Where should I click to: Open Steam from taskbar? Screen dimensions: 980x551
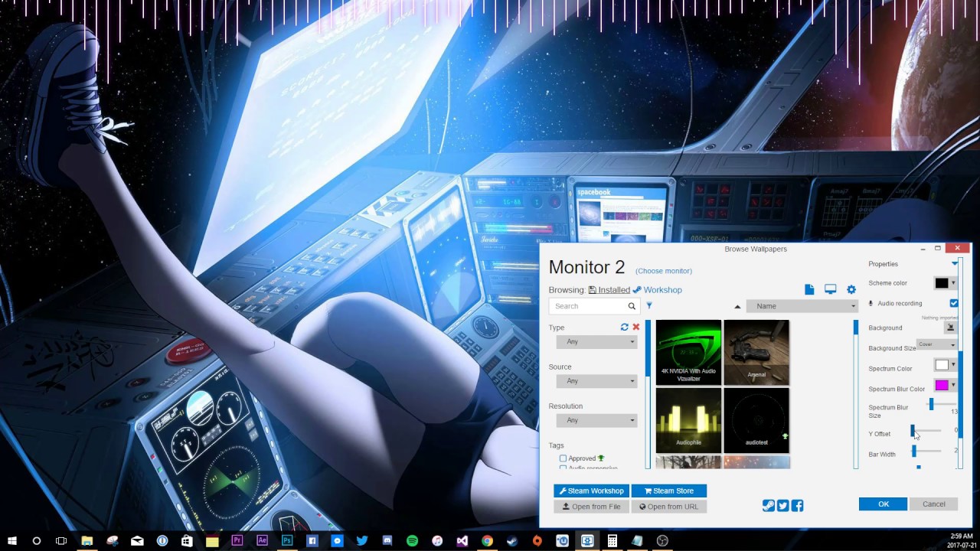512,540
